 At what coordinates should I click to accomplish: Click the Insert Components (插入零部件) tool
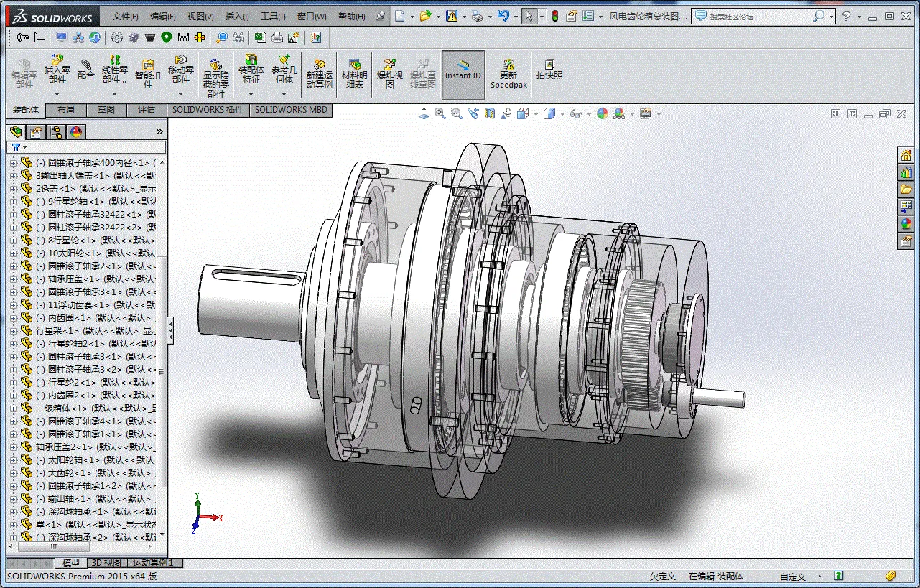pyautogui.click(x=57, y=69)
